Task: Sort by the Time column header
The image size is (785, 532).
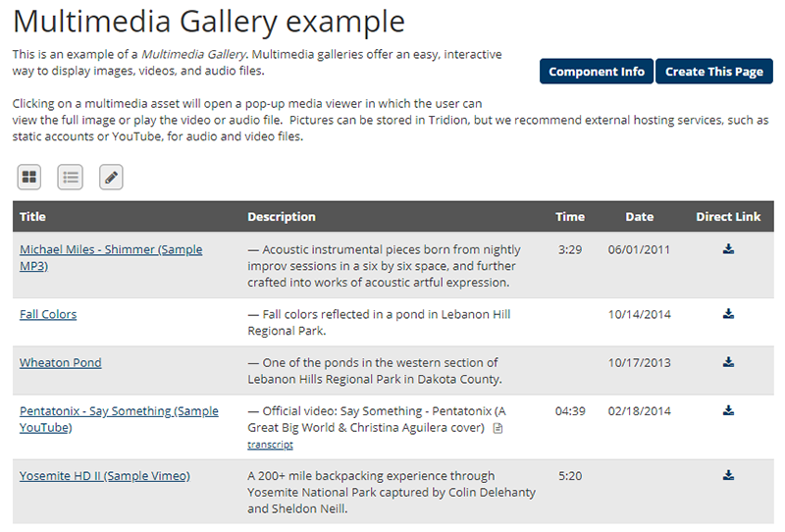Action: [x=569, y=217]
